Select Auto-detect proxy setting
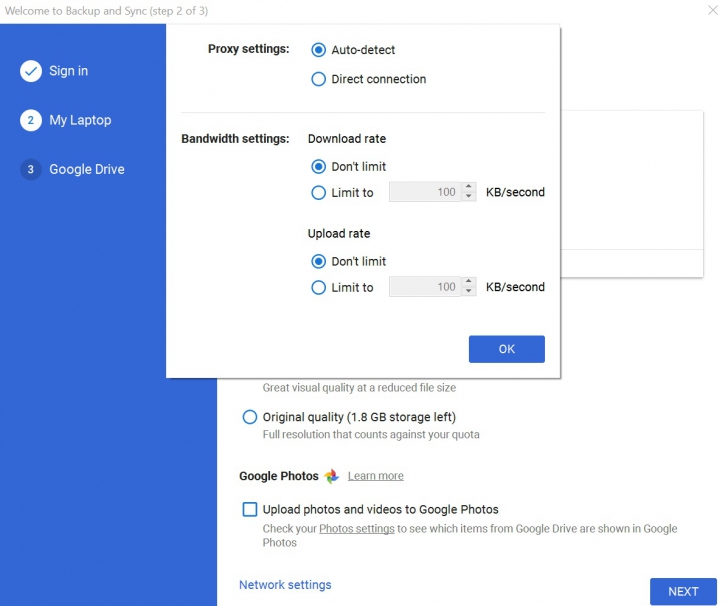This screenshot has width=728, height=606. pyautogui.click(x=318, y=50)
